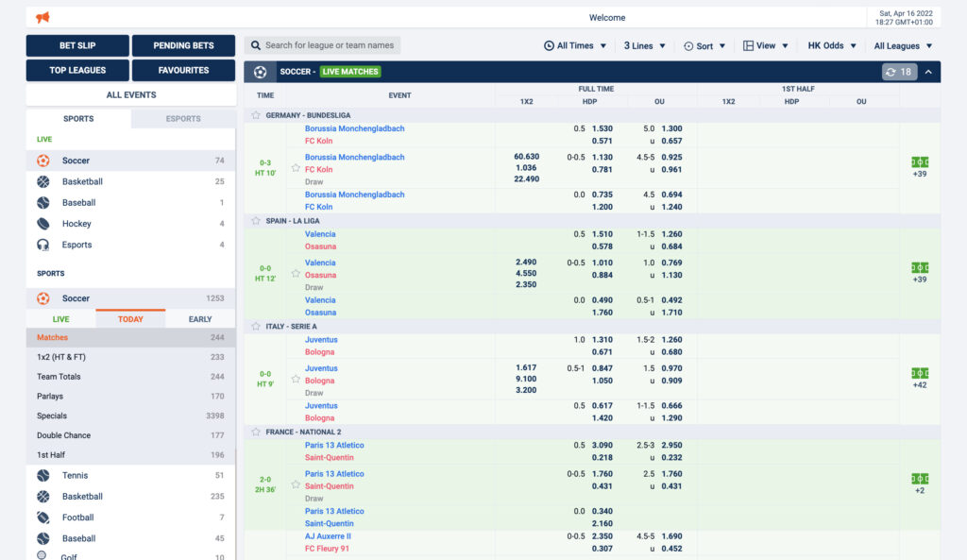Collapse the Soccer Live Matches section
The image size is (967, 560).
[928, 72]
